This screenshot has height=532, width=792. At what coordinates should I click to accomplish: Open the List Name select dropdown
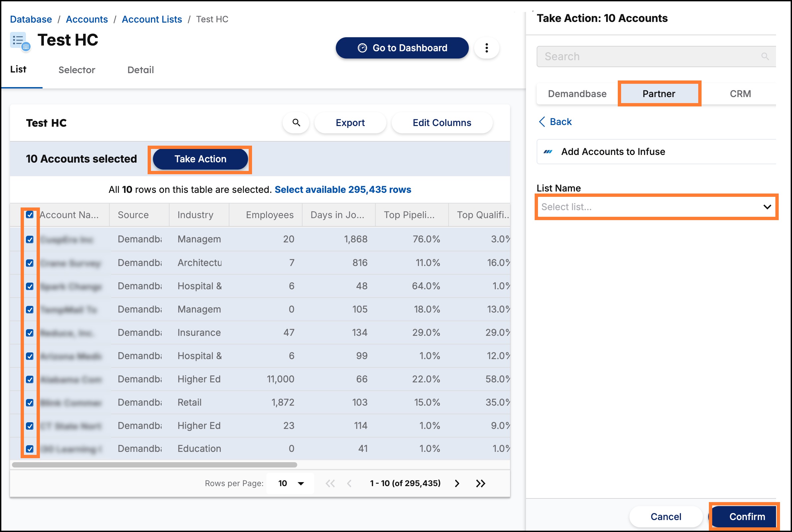656,206
